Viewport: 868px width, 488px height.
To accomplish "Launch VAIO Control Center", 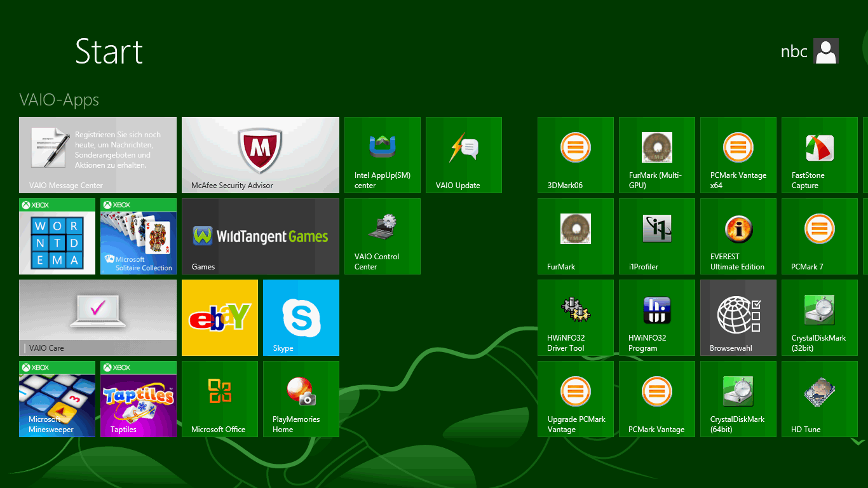I will tap(383, 236).
